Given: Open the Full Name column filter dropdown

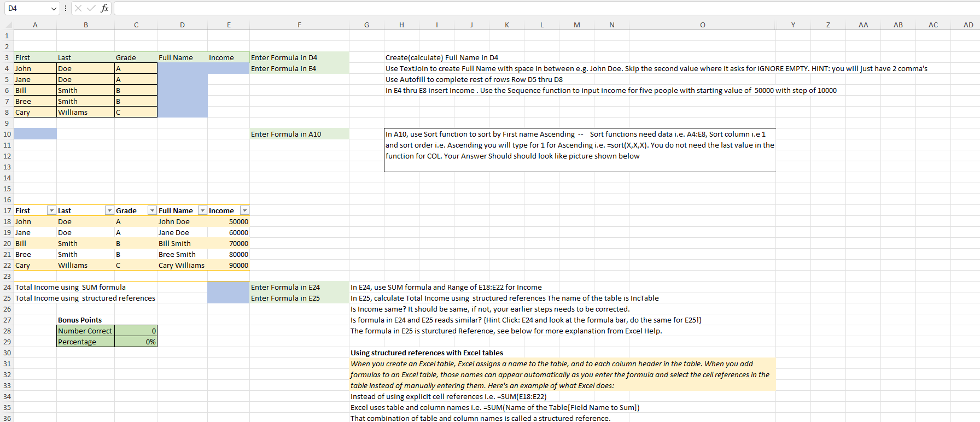Looking at the screenshot, I should [202, 210].
